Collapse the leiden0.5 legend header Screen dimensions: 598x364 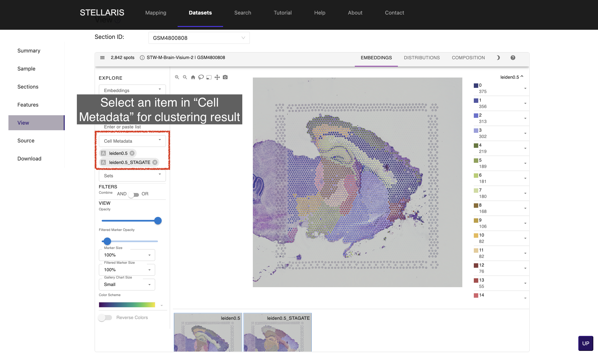(x=512, y=77)
